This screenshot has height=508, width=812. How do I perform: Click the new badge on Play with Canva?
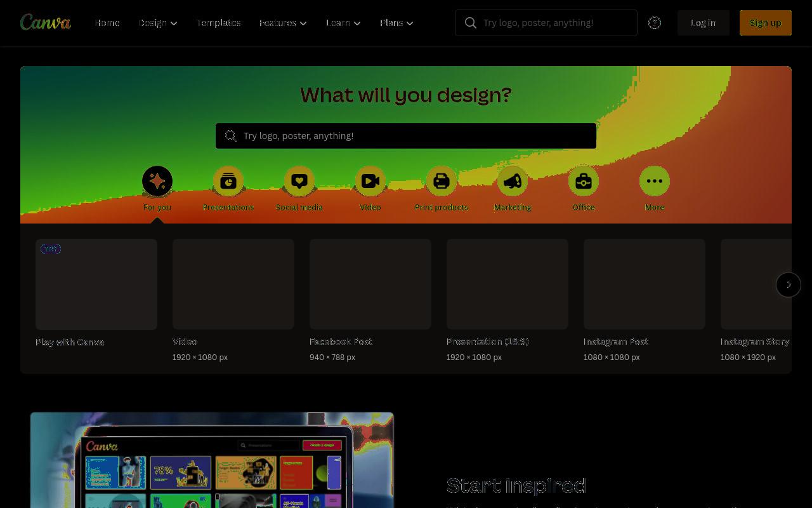tap(51, 249)
